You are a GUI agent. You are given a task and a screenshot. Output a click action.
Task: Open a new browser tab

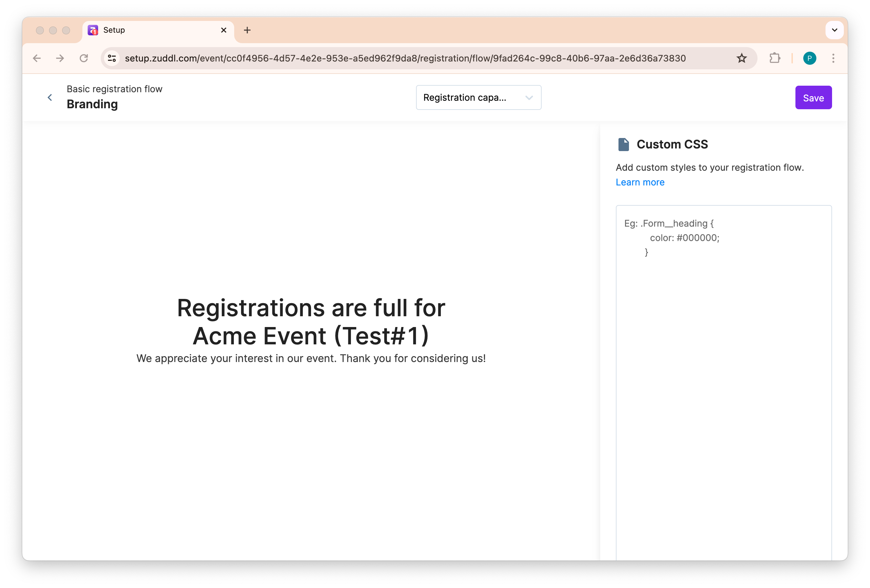click(247, 30)
